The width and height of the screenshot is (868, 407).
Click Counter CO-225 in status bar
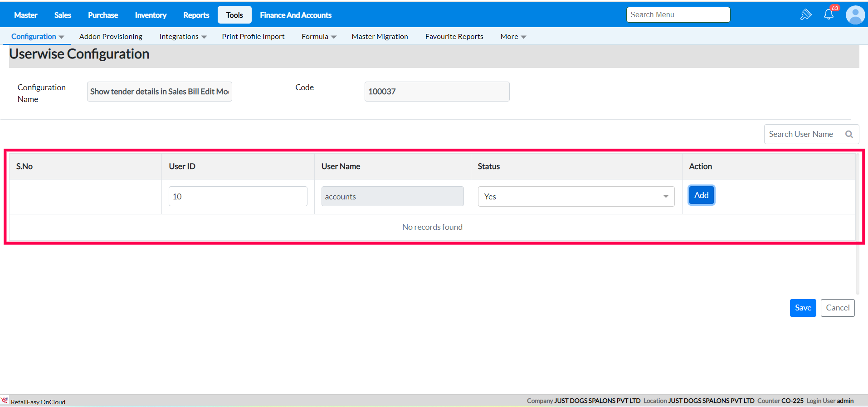coord(780,401)
